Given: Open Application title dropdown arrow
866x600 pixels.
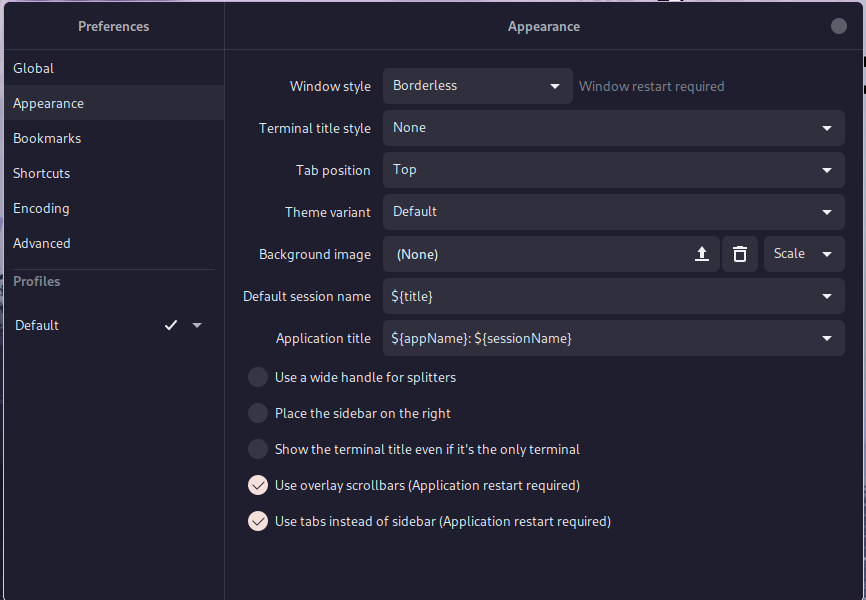Looking at the screenshot, I should pyautogui.click(x=826, y=338).
